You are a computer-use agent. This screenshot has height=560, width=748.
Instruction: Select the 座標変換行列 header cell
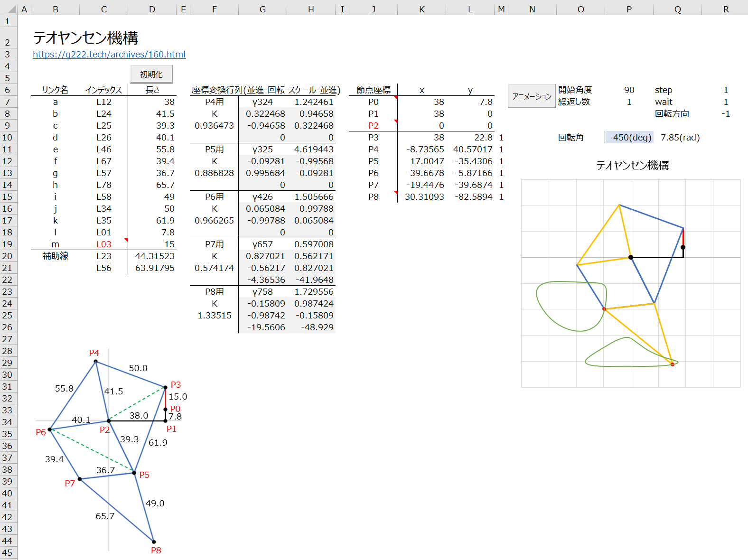[x=266, y=90]
